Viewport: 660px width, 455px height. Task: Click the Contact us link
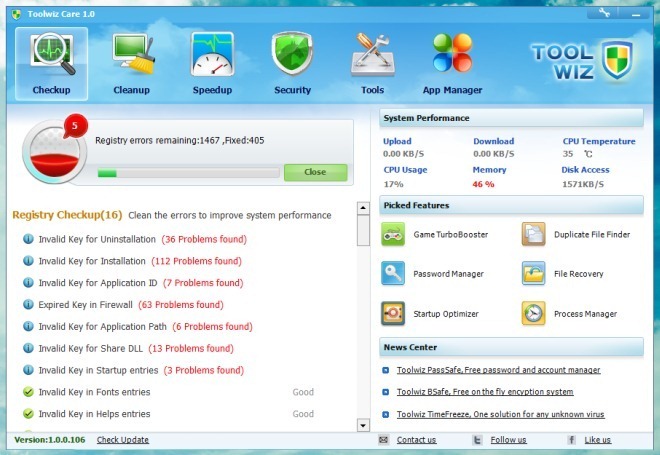[416, 440]
